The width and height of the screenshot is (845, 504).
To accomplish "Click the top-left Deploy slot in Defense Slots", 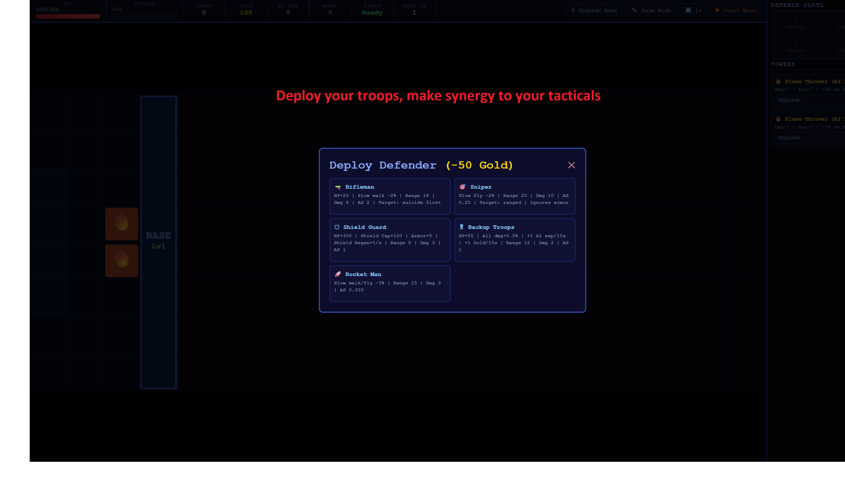I will [795, 22].
